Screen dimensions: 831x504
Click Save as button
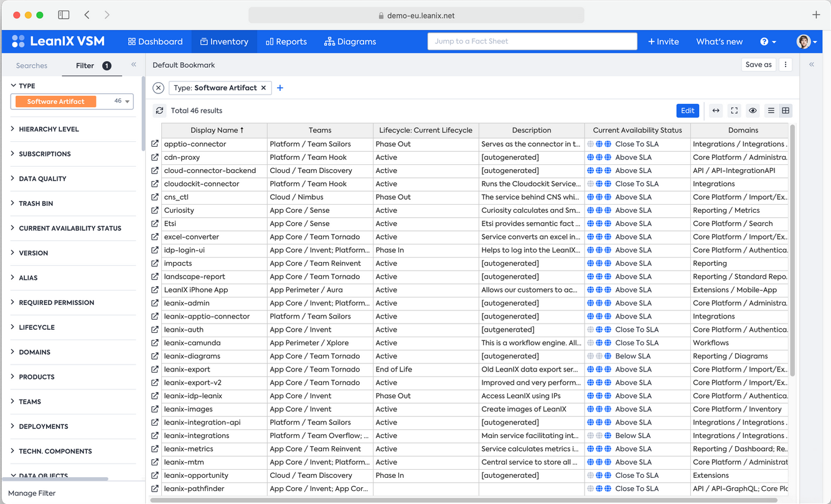759,65
